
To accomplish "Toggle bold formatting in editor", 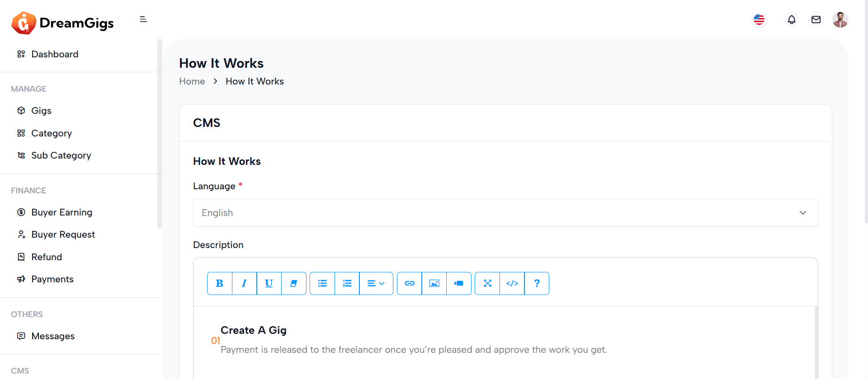I will [220, 283].
